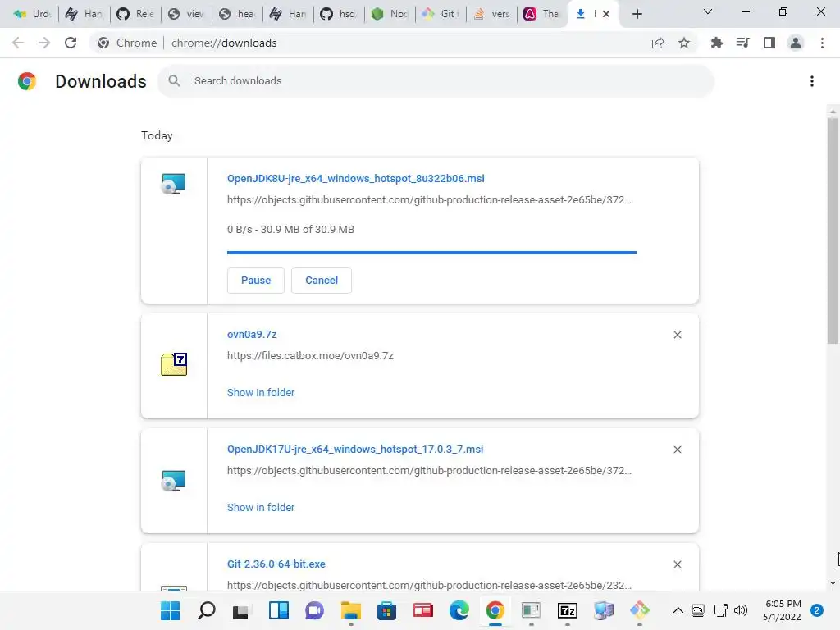840x630 pixels.
Task: Open 7-Zip from the taskbar
Action: [x=568, y=610]
